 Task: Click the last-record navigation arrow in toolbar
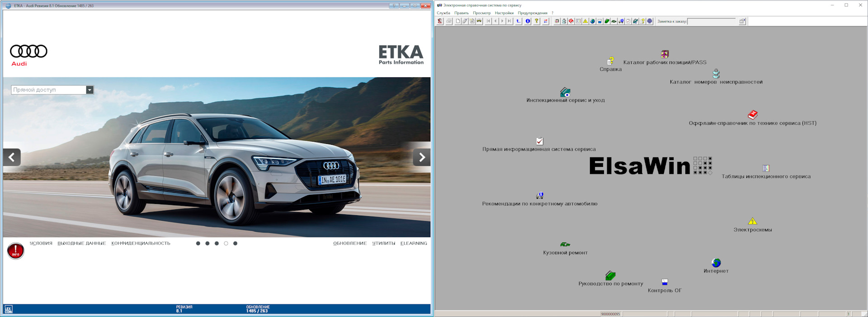pyautogui.click(x=509, y=21)
